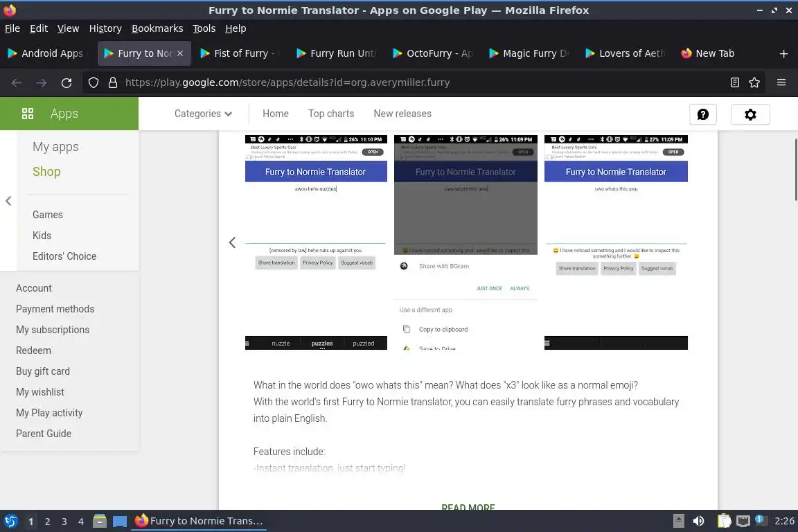Viewport: 798px width, 532px height.
Task: Open the Bookmarks menu
Action: tap(157, 28)
